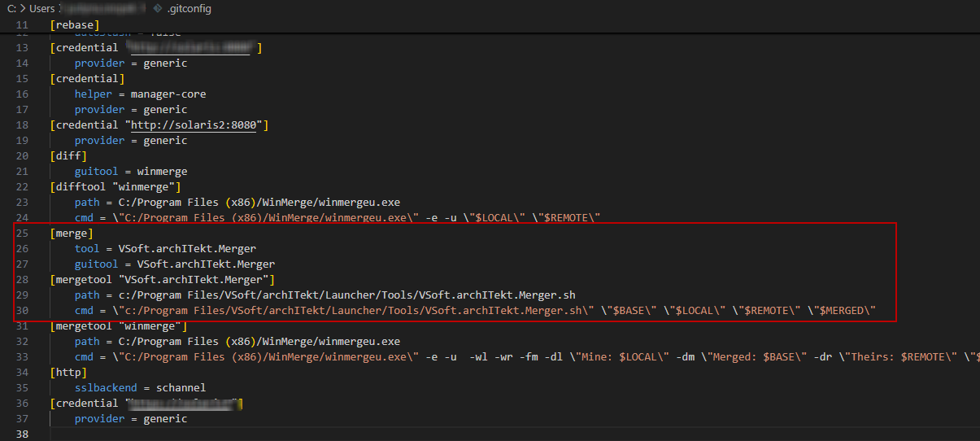The height and width of the screenshot is (441, 980).
Task: Click "guitool = VSoft.archITekt.Merger" on line 27
Action: pos(175,264)
